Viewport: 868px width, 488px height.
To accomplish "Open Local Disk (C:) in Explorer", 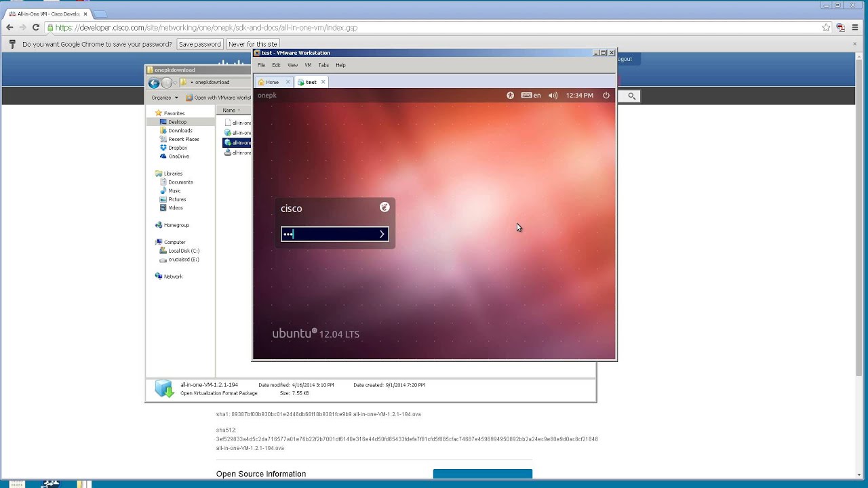I will (x=183, y=251).
